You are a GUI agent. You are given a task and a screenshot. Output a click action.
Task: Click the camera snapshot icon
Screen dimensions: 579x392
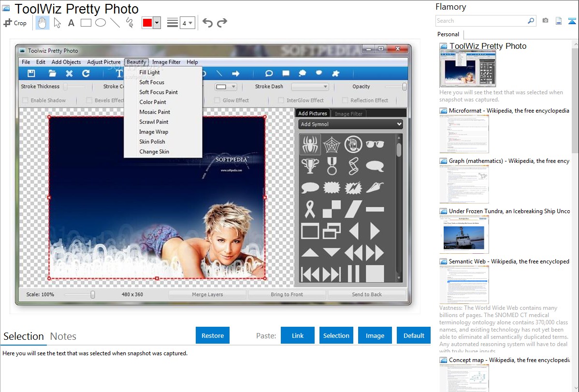pyautogui.click(x=545, y=21)
